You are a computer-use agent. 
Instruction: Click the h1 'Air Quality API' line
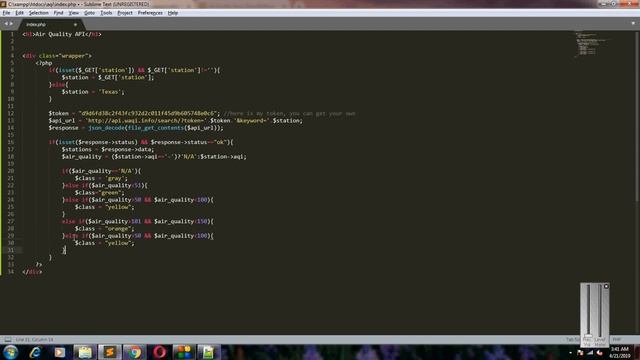click(x=62, y=34)
